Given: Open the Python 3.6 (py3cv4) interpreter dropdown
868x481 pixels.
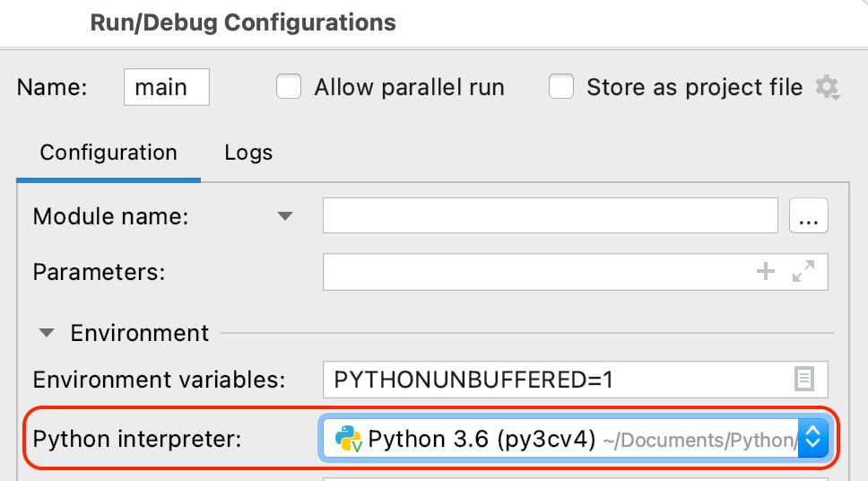Looking at the screenshot, I should (x=556, y=439).
